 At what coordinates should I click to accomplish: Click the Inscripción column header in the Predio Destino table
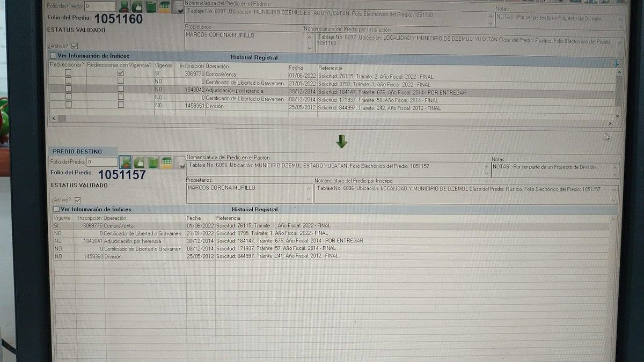pos(90,218)
